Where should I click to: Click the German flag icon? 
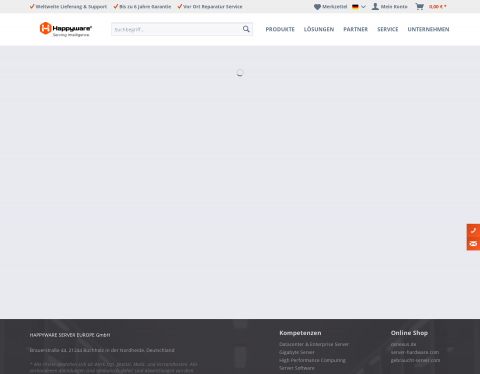coord(355,7)
